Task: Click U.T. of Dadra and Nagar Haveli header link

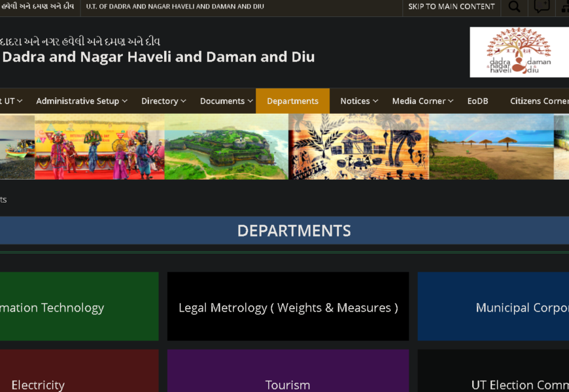Action: click(175, 7)
